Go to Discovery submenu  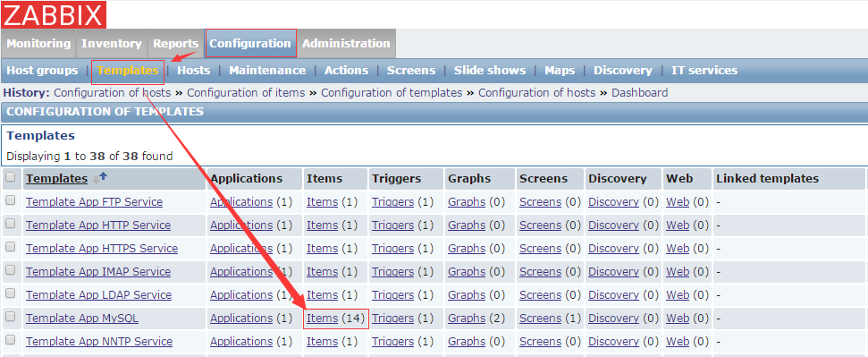(x=623, y=71)
